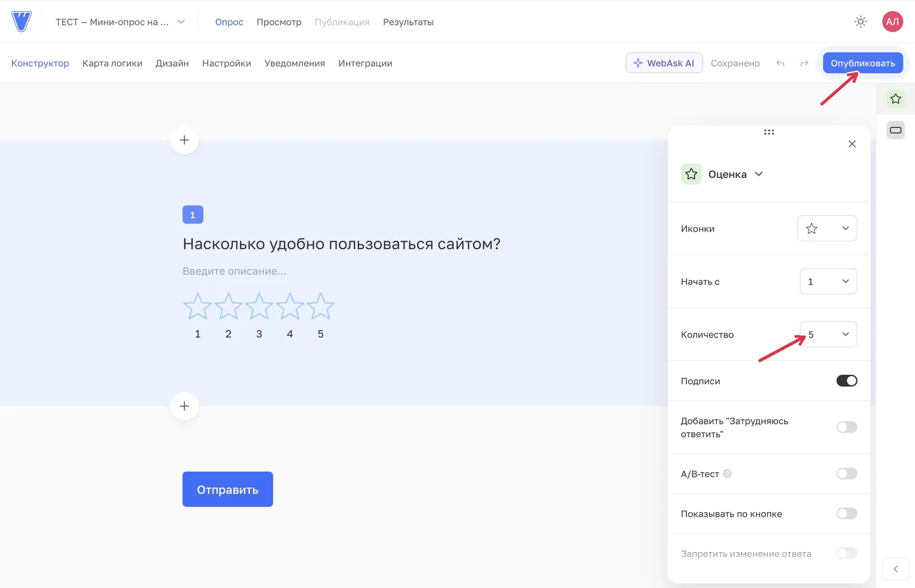Image resolution: width=915 pixels, height=588 pixels.
Task: Click the redo arrow icon
Action: (x=804, y=63)
